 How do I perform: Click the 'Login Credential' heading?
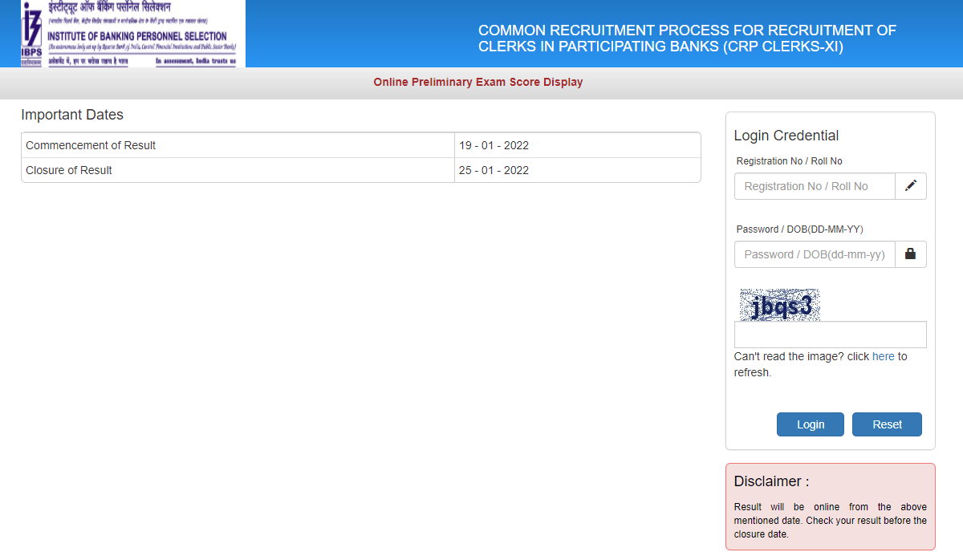tap(786, 136)
